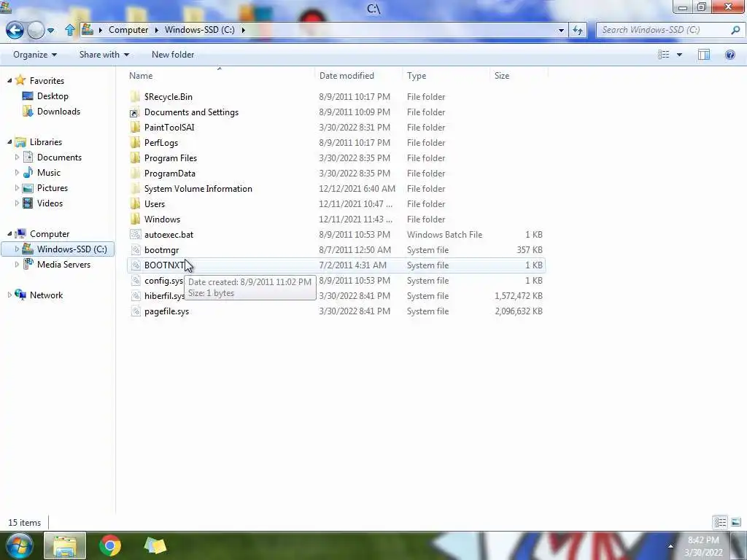The width and height of the screenshot is (747, 560).
Task: Click the hiberfil.sys size 1,572,472 KB
Action: pos(519,296)
